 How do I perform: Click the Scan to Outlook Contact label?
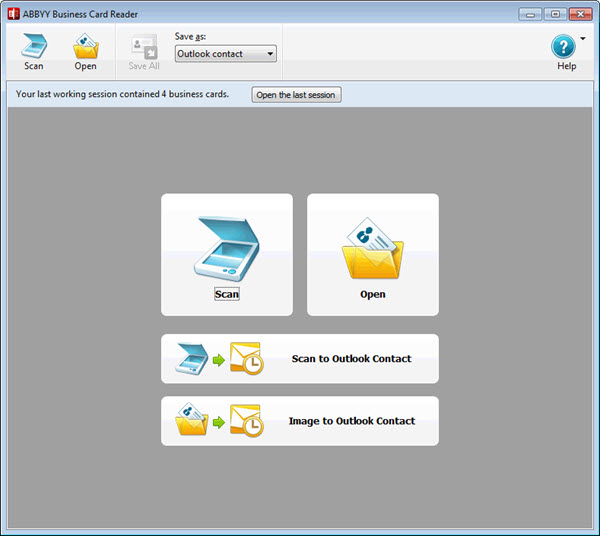pos(351,359)
